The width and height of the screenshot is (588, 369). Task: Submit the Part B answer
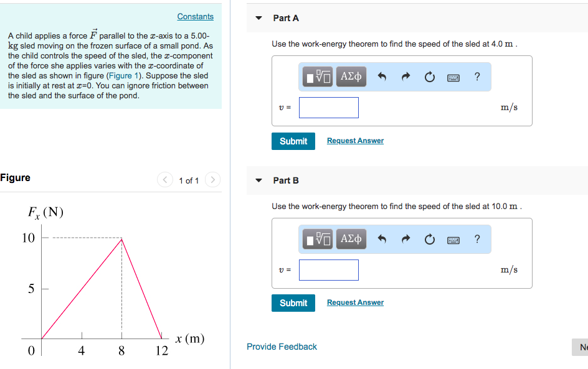(293, 302)
